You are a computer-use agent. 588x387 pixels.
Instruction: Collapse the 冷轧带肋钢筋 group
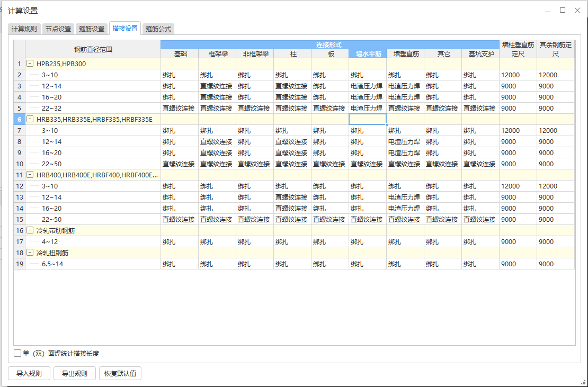[30, 230]
